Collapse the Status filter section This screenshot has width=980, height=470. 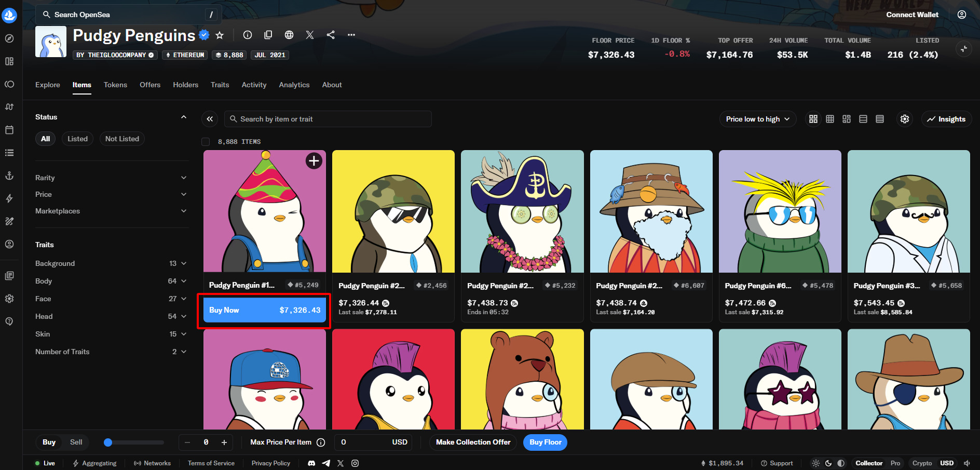coord(184,117)
